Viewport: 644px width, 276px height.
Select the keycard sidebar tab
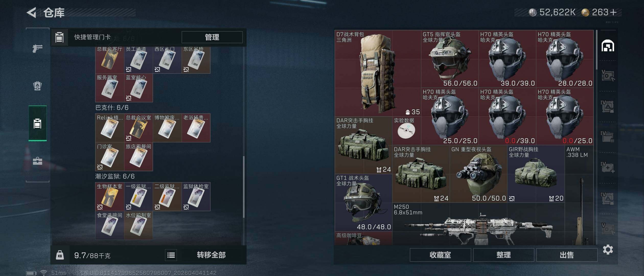coord(37,123)
